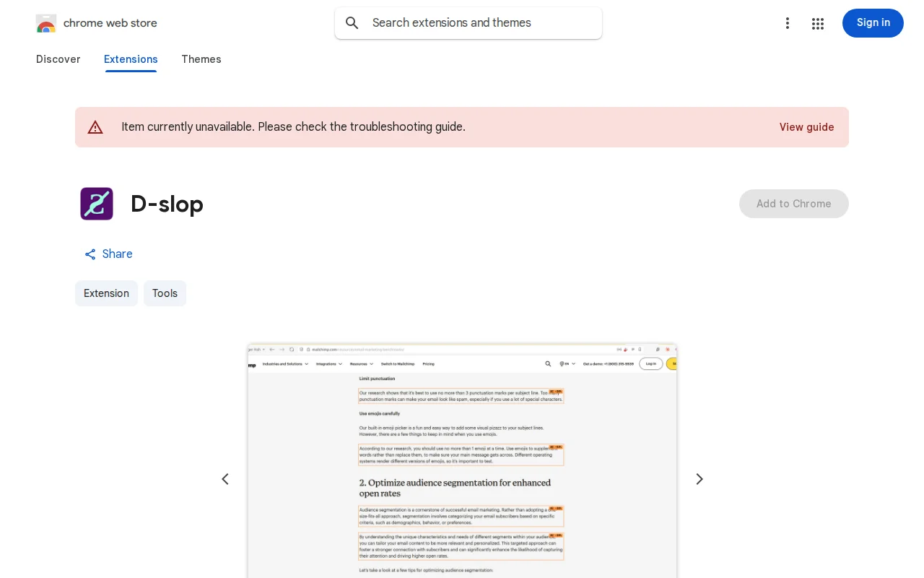Click the Item currently unavailable message text
This screenshot has width=924, height=578.
pyautogui.click(x=293, y=127)
